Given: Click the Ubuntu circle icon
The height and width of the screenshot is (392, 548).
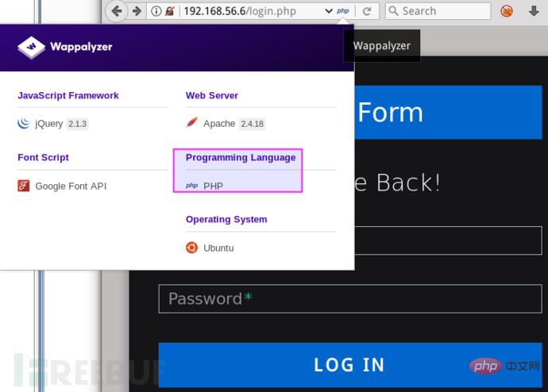Looking at the screenshot, I should click(192, 248).
